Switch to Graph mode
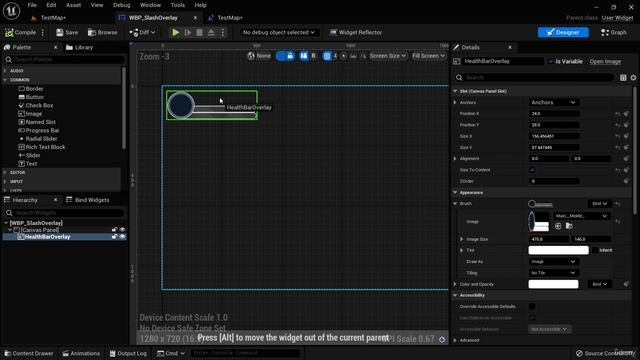The image size is (640, 360). 614,32
